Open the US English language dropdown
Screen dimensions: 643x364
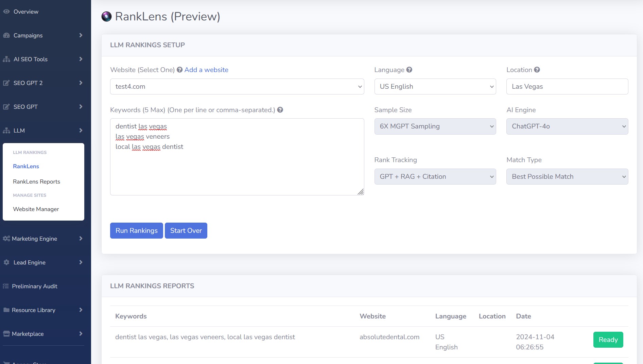click(435, 87)
